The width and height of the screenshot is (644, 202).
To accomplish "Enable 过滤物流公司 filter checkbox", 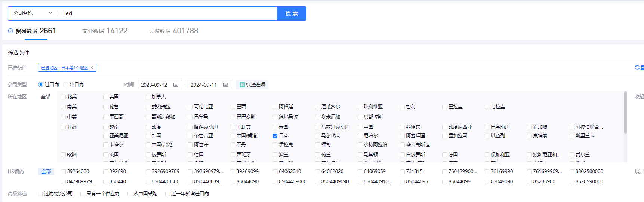I will click(40, 194).
